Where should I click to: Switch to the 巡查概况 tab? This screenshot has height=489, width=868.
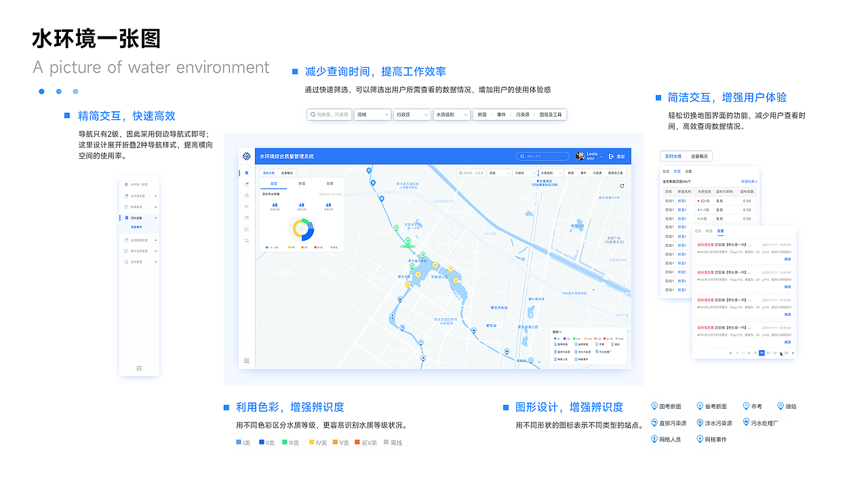click(699, 156)
